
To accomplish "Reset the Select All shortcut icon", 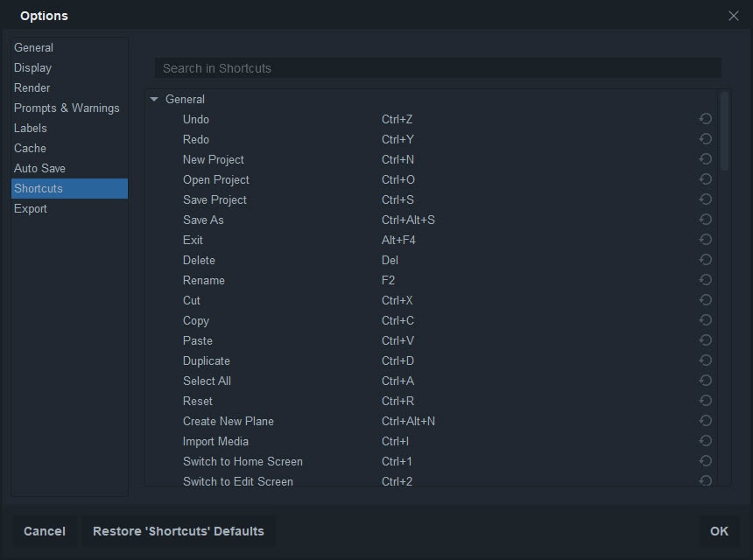I will pos(706,381).
